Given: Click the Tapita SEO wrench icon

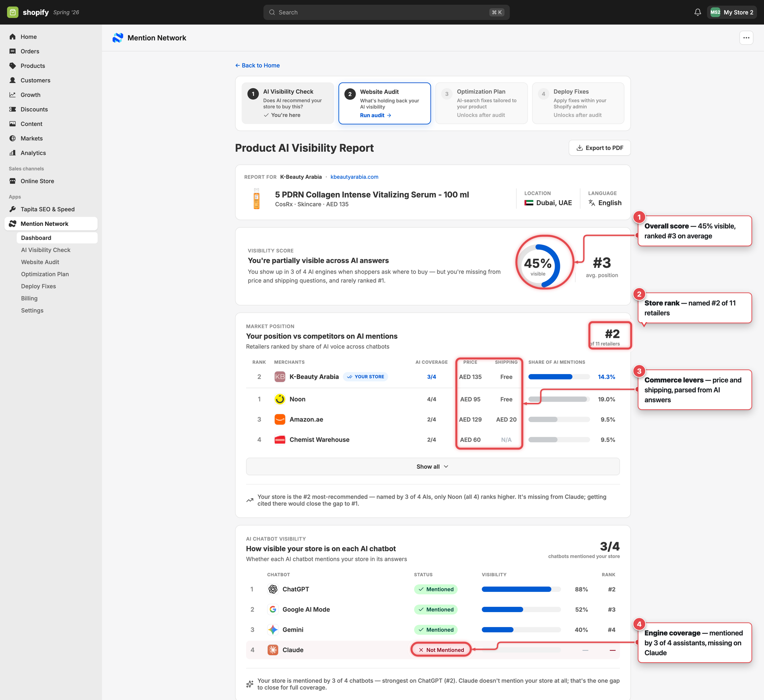Looking at the screenshot, I should click(13, 209).
